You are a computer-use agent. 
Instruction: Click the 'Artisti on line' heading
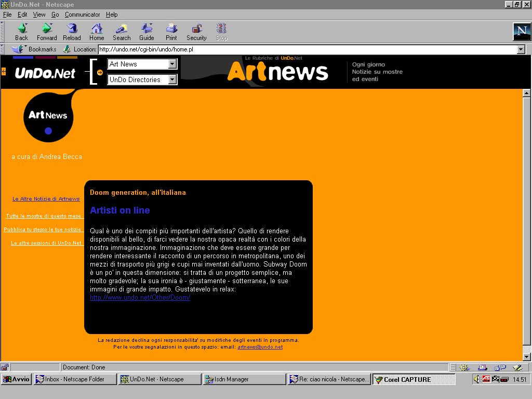click(x=120, y=210)
